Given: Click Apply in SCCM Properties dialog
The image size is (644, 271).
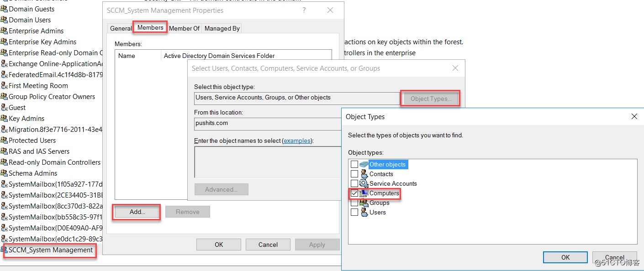Looking at the screenshot, I should pos(317,245).
